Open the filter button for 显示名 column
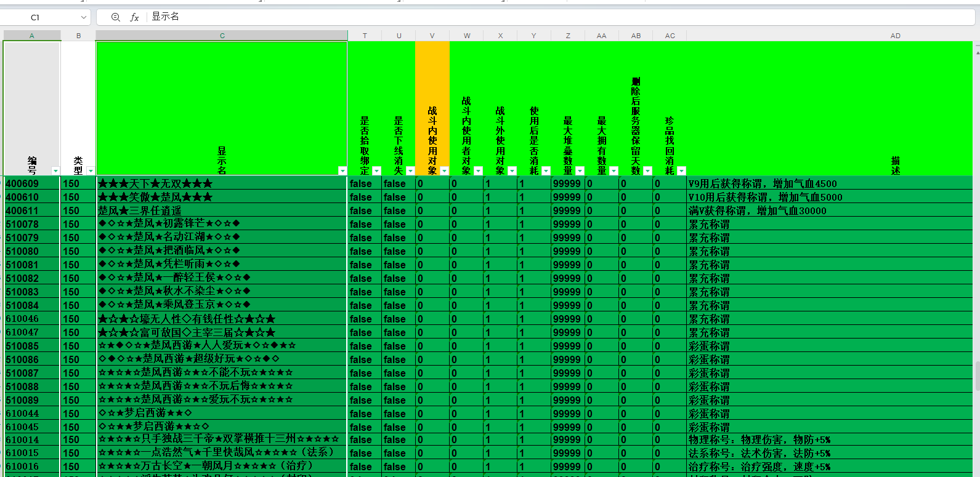The height and width of the screenshot is (477, 980). [342, 170]
